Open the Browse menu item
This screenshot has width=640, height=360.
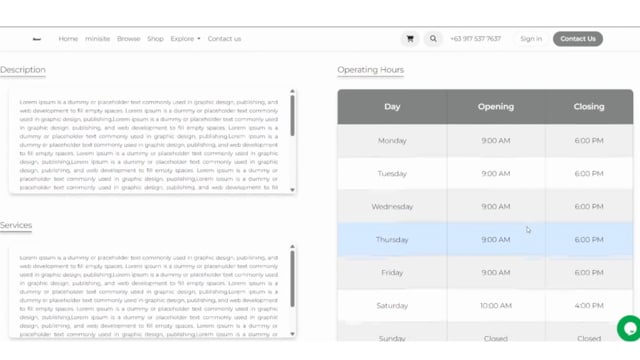[129, 39]
